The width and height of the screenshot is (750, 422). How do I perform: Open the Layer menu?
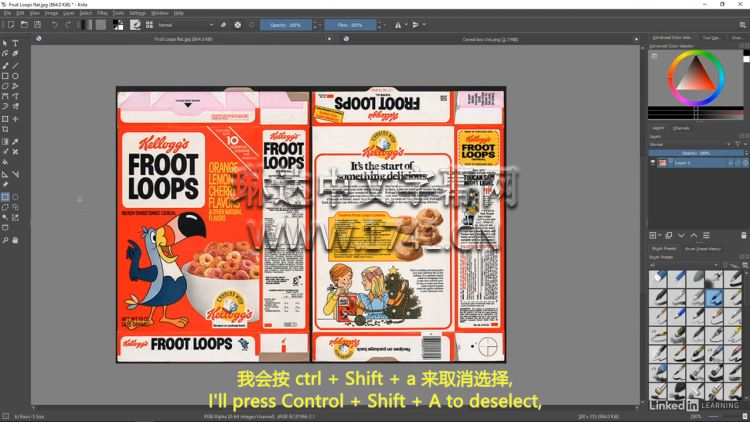click(x=68, y=13)
